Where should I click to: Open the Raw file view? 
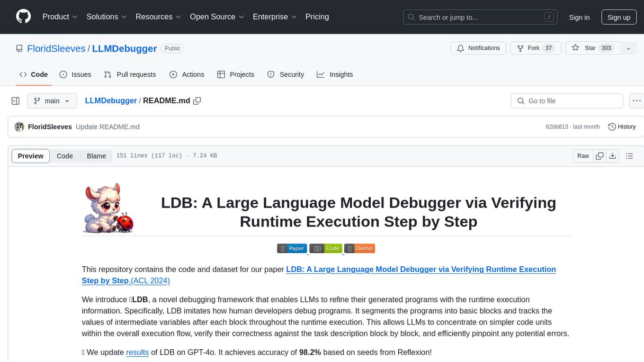[583, 156]
